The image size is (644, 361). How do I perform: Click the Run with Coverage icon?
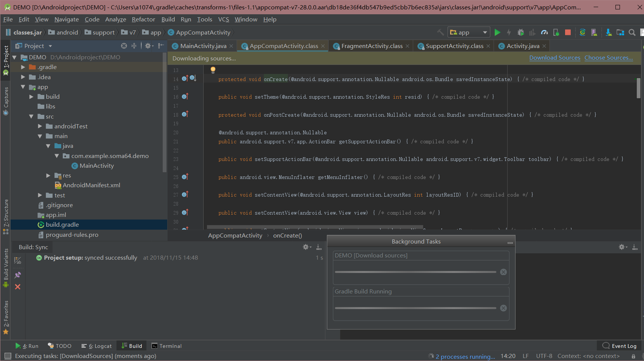tap(532, 33)
